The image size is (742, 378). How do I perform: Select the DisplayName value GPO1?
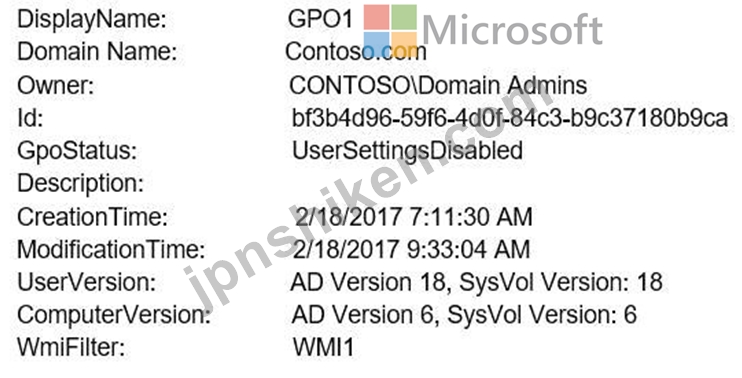click(320, 19)
